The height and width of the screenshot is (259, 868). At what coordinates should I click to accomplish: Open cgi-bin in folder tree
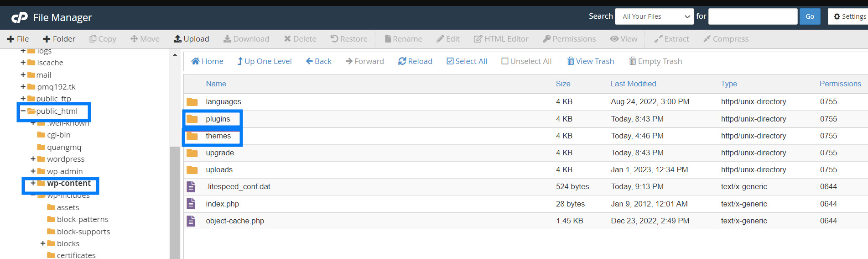coord(58,135)
